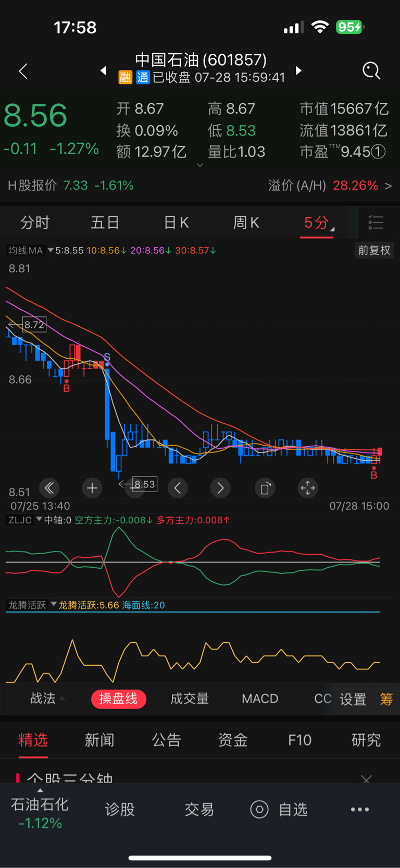Tap the 8.56 current price
The width and height of the screenshot is (400, 868).
(x=35, y=115)
